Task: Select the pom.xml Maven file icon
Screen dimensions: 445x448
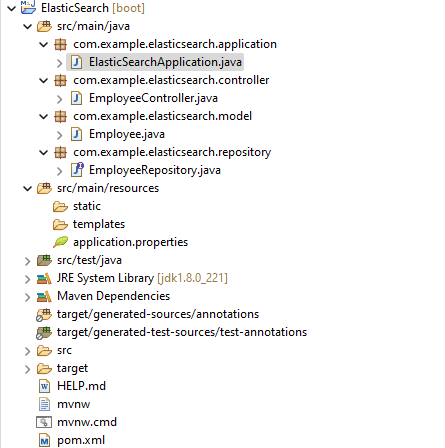Action: (x=44, y=440)
